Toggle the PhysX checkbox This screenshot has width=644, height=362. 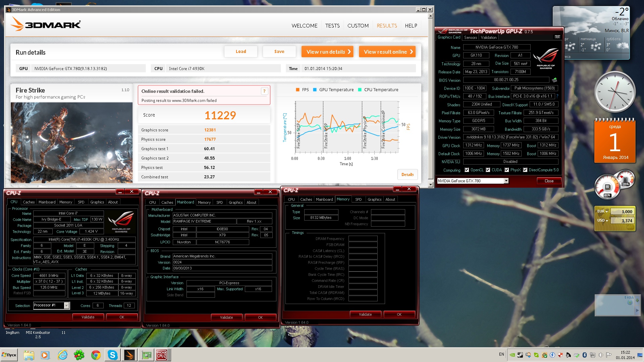(x=506, y=170)
